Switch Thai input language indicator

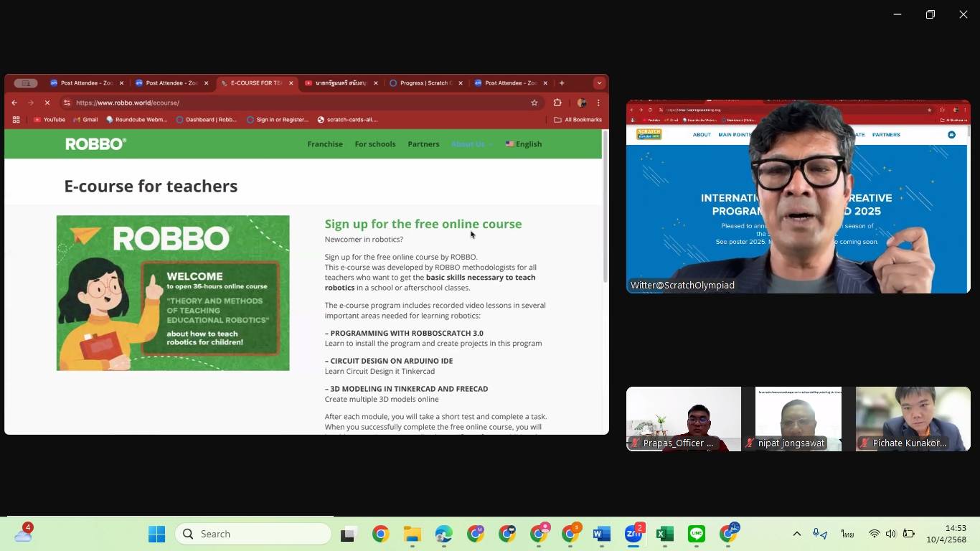click(x=848, y=534)
